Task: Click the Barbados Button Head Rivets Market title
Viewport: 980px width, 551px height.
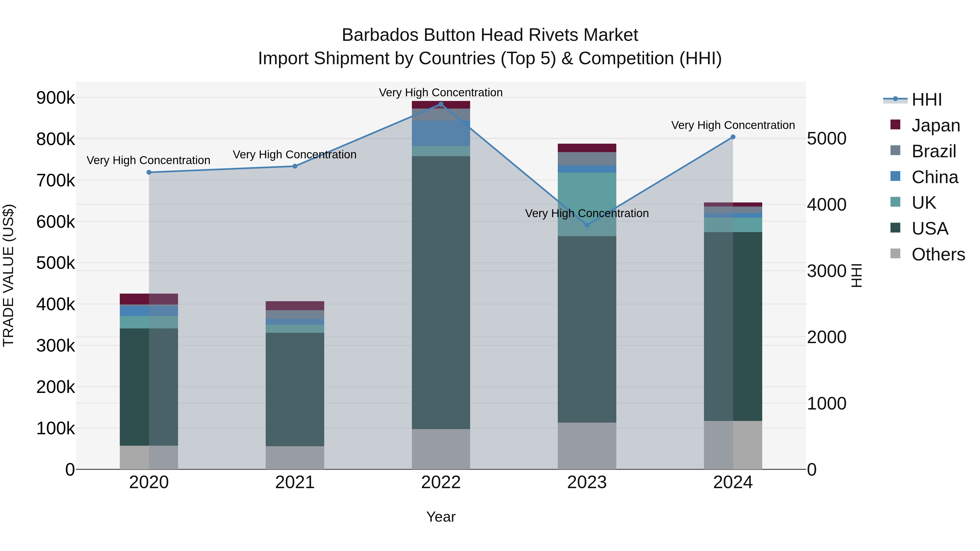Action: tap(490, 35)
